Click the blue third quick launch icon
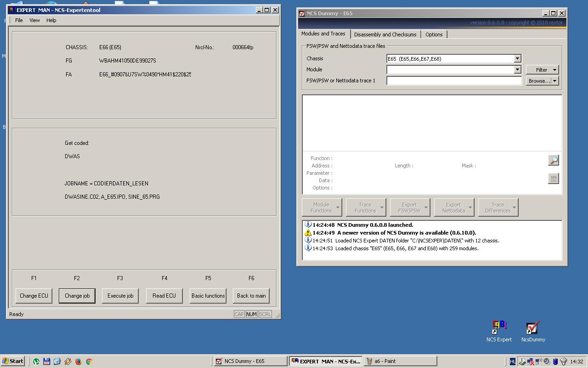Image resolution: width=588 pixels, height=368 pixels. [x=57, y=362]
